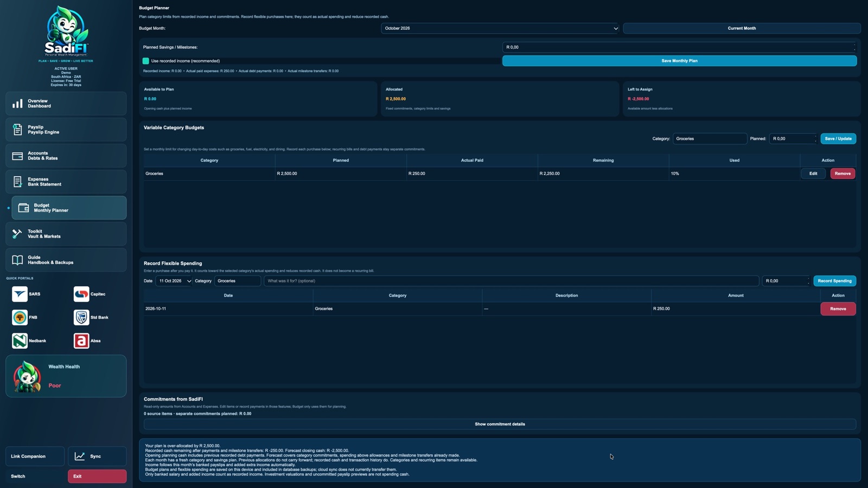This screenshot has height=488, width=868.
Task: Open the Variable Category Budgets category combo box
Action: coord(710,139)
